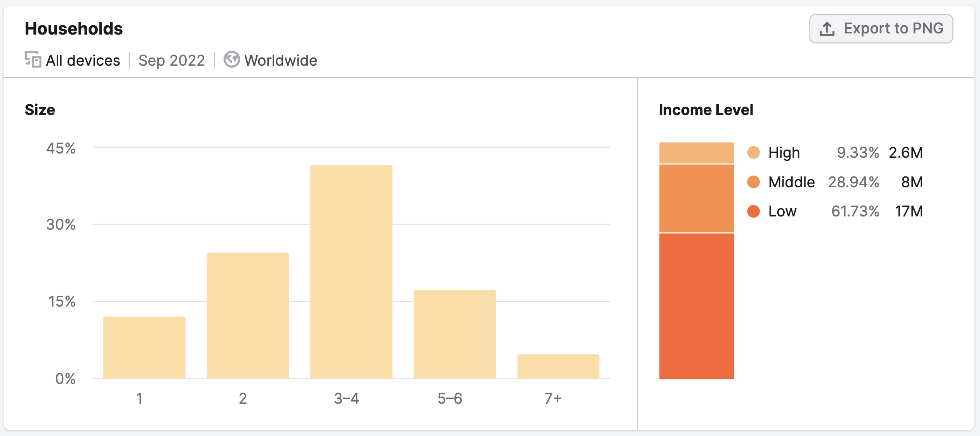Screen dimensions: 980x436
Task: Click the bar for household size 1
Action: pos(144,348)
